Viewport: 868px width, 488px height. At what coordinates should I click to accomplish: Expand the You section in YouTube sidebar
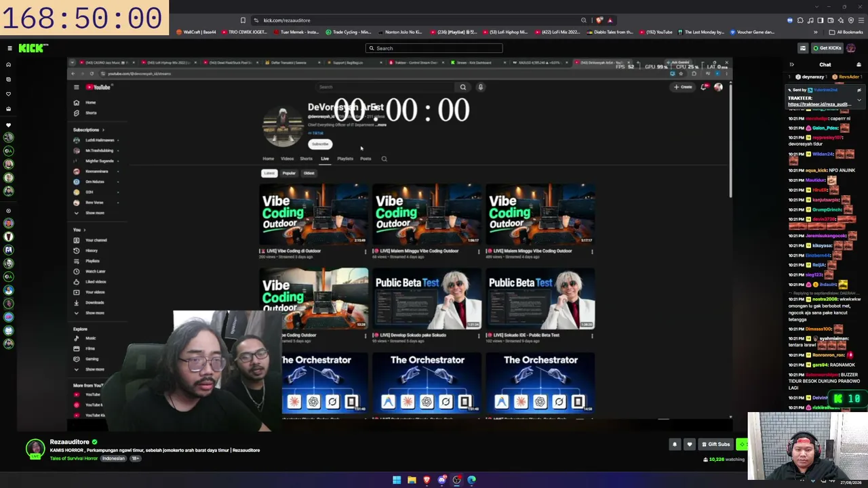click(79, 230)
